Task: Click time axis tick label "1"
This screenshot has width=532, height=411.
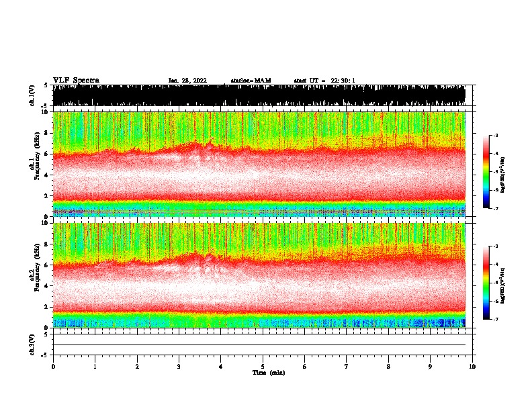Action: coord(95,367)
